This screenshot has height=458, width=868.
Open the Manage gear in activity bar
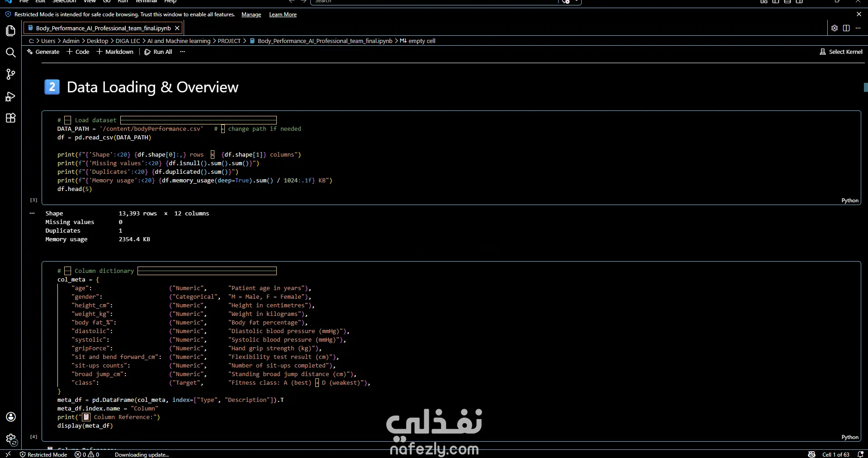[11, 439]
